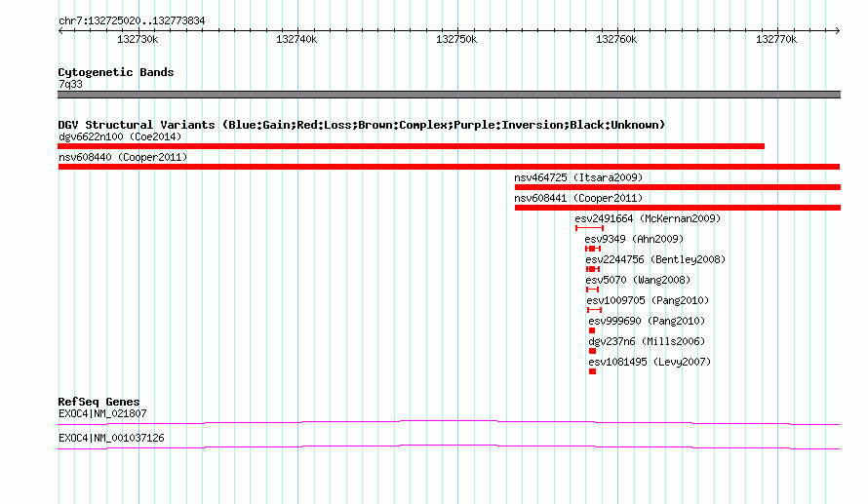Click the 7q33 cytogenetic band bar
This screenshot has width=868, height=504.
point(449,95)
